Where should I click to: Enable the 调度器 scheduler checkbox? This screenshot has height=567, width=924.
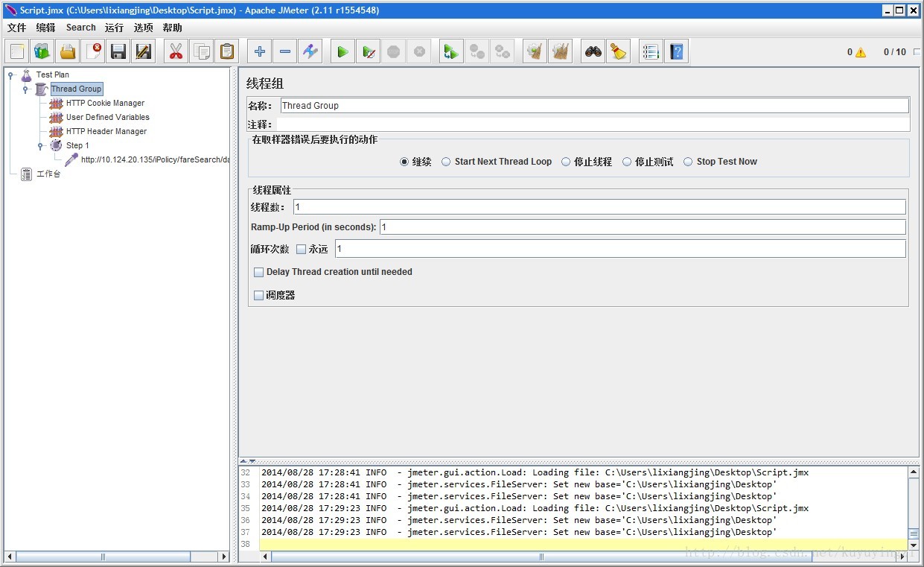click(x=258, y=296)
